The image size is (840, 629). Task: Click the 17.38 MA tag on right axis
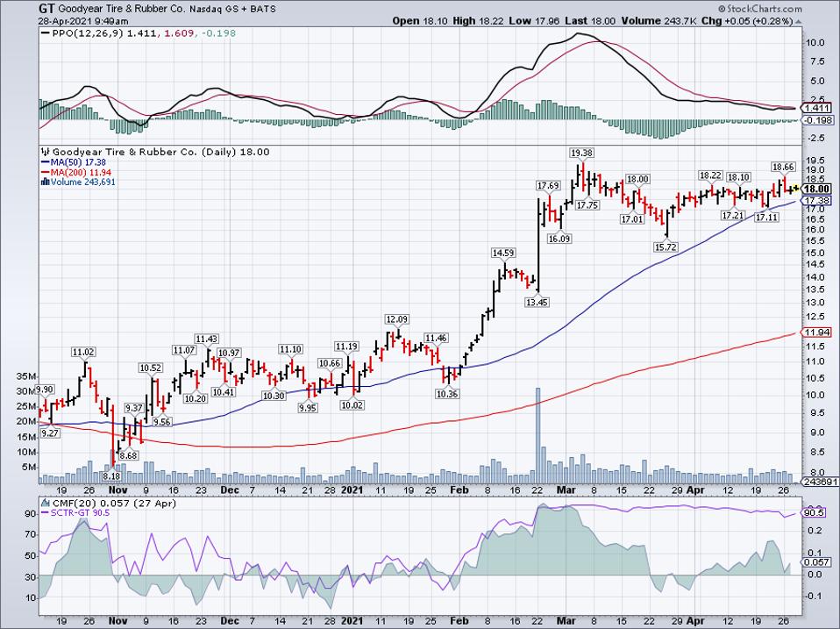(817, 200)
